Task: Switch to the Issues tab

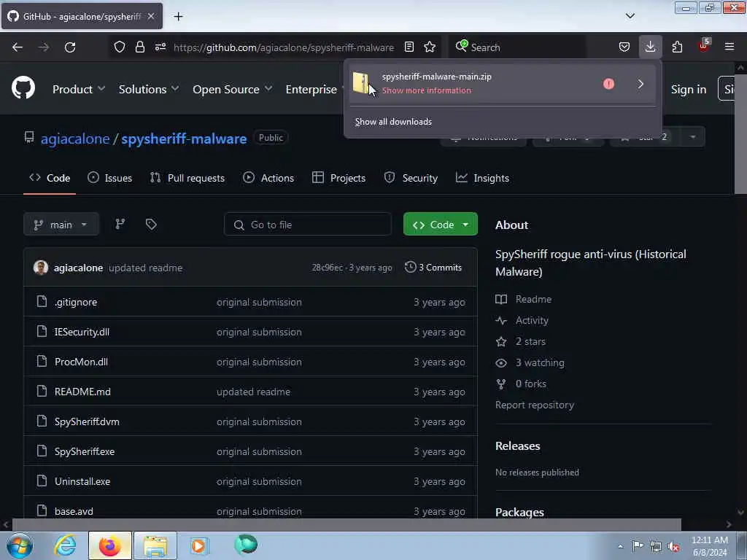Action: click(109, 178)
